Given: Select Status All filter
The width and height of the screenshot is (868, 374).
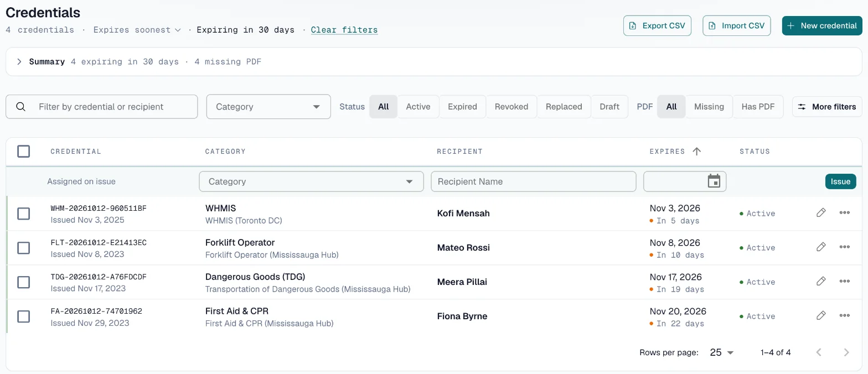Looking at the screenshot, I should 384,107.
